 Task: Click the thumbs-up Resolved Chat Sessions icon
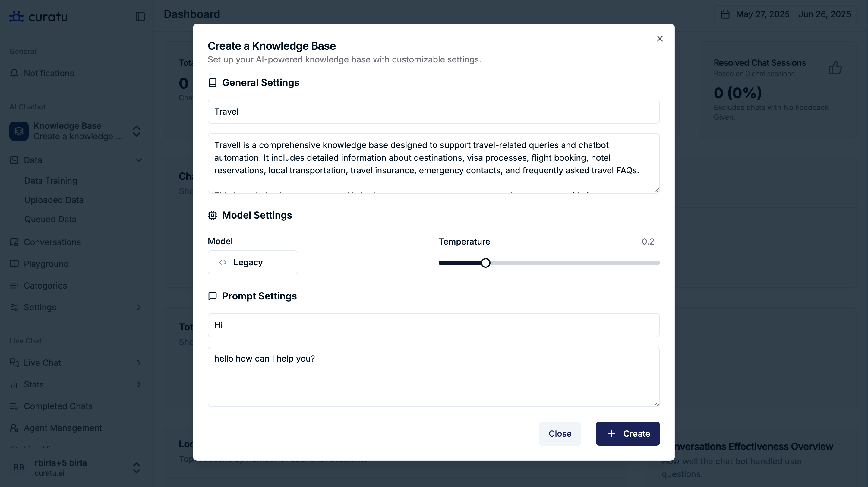[835, 68]
